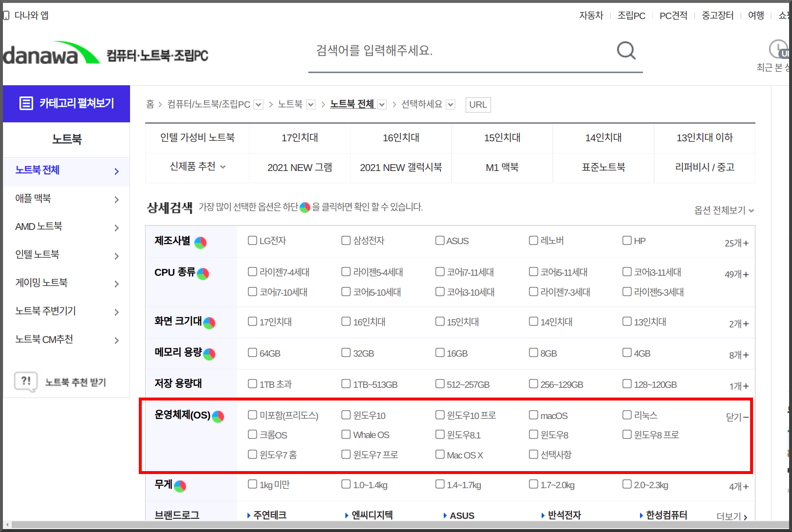The width and height of the screenshot is (792, 532).
Task: Click arrow icon beside 게이밍 노트북
Action: click(116, 284)
